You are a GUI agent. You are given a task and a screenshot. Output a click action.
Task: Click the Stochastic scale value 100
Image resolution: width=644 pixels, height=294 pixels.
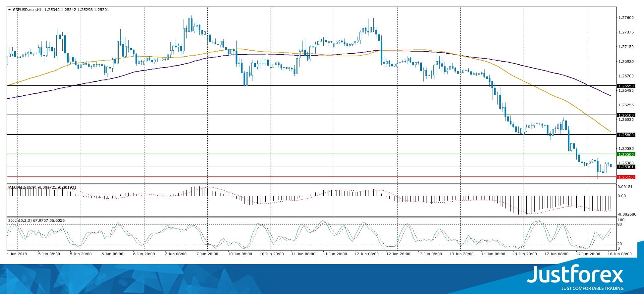[621, 220]
